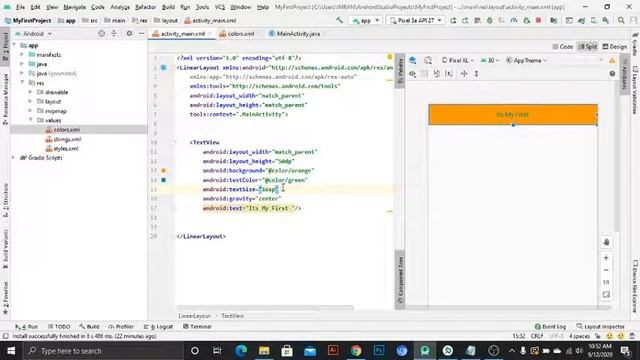The image size is (640, 360).
Task: Click the yellow warning triangle icon
Action: pyautogui.click(x=612, y=60)
